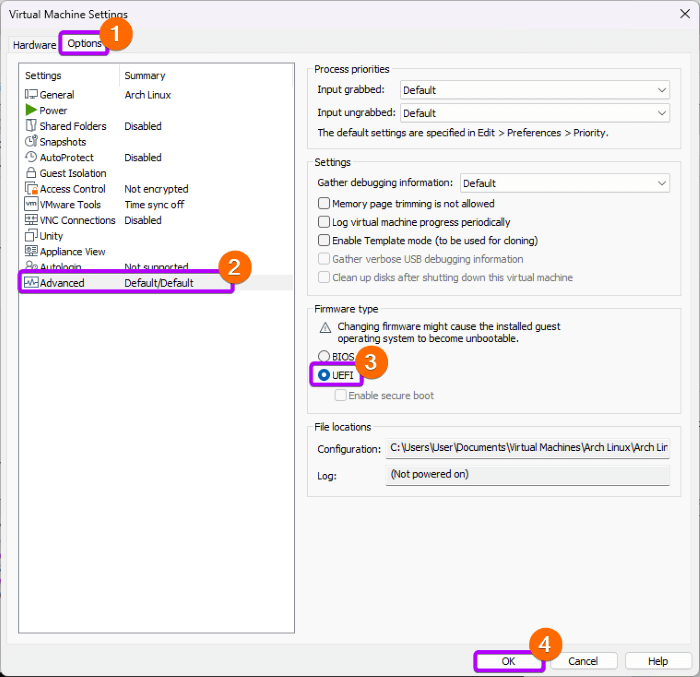Viewport: 700px width, 677px height.
Task: Click the Configuration file path field
Action: pos(528,448)
